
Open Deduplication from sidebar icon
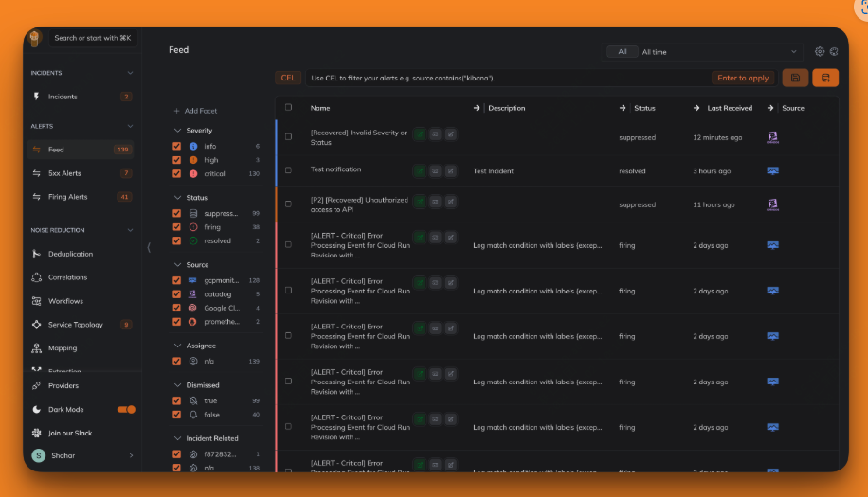pos(36,254)
